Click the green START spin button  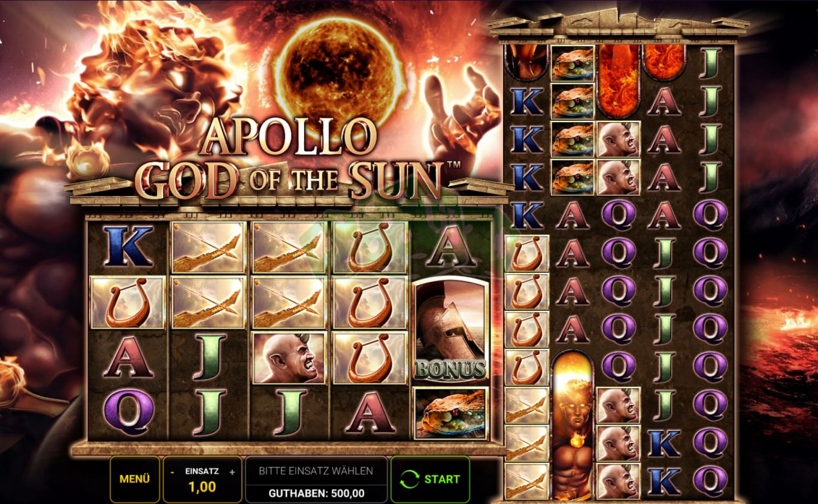pos(430,479)
